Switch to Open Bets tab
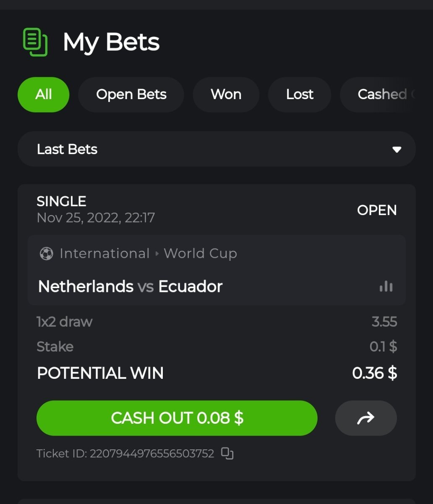 [131, 94]
